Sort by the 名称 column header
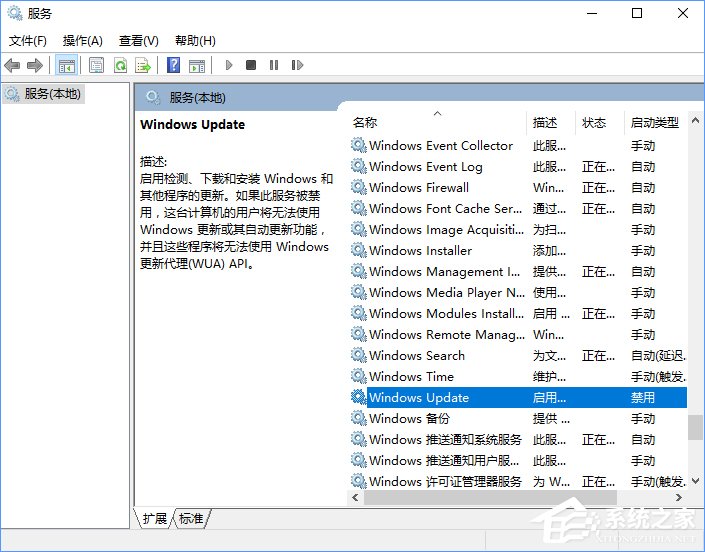 pyautogui.click(x=437, y=122)
